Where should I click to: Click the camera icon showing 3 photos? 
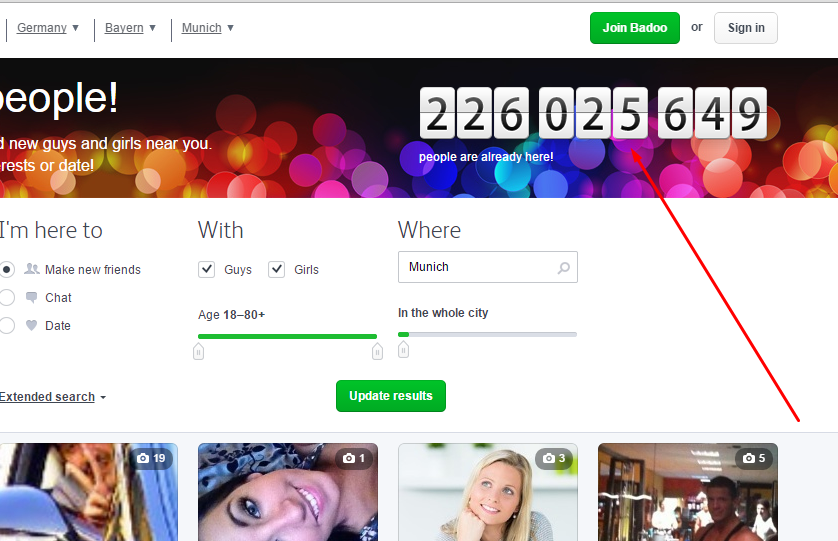click(549, 458)
